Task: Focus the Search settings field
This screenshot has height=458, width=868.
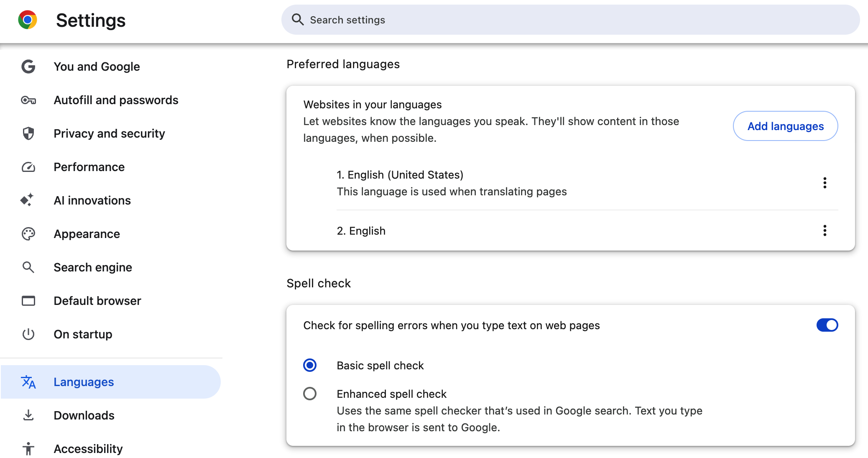Action: tap(570, 20)
